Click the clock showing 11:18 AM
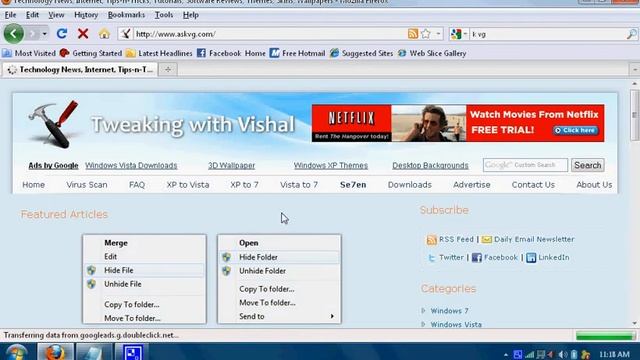The height and width of the screenshot is (360, 640). tap(614, 354)
